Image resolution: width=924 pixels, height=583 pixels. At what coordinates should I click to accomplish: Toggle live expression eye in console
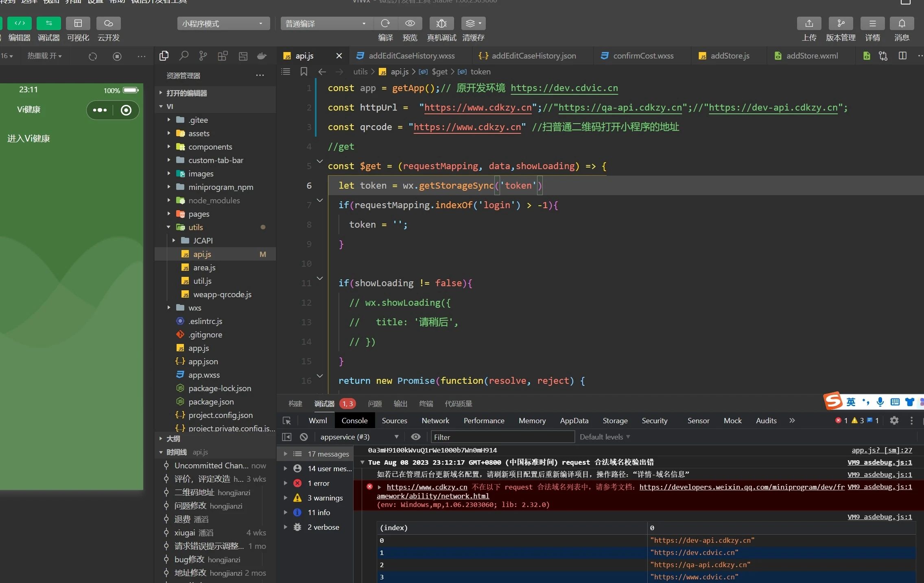(x=415, y=437)
